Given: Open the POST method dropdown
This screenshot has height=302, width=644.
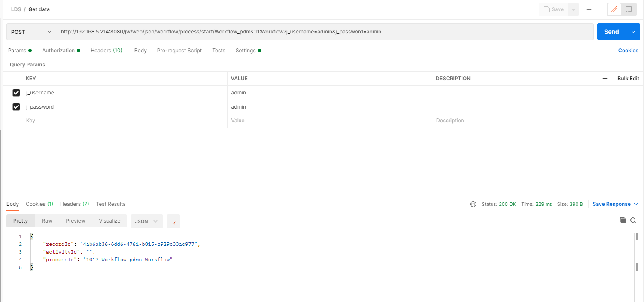Looking at the screenshot, I should pos(31,32).
